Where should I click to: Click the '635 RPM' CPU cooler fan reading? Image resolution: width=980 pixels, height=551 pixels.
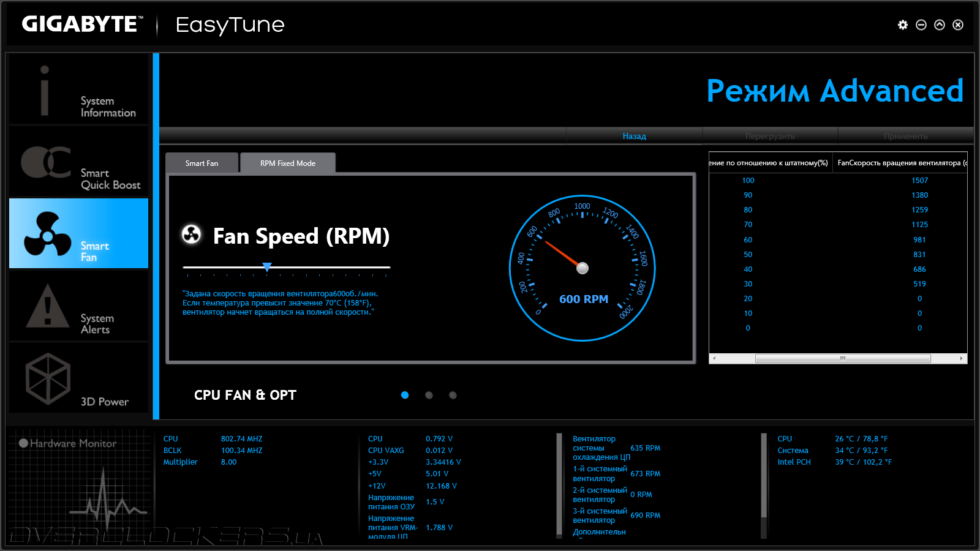pos(645,448)
